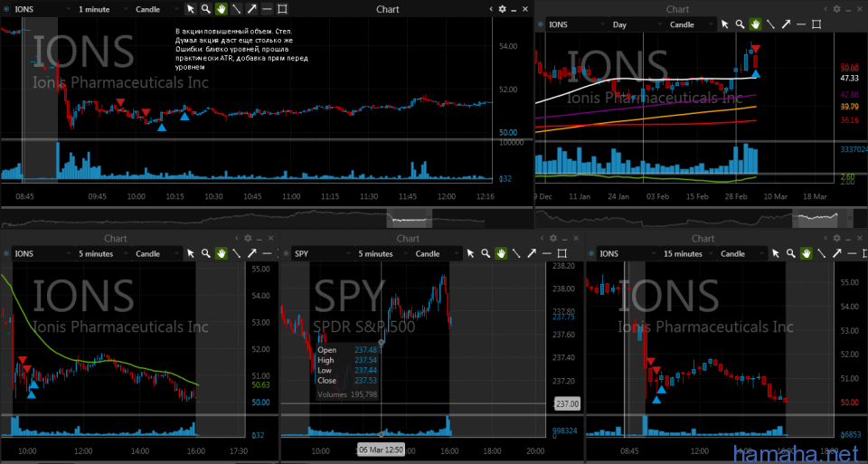Activate zoom magnifier in IONS Day chart

pos(741,24)
